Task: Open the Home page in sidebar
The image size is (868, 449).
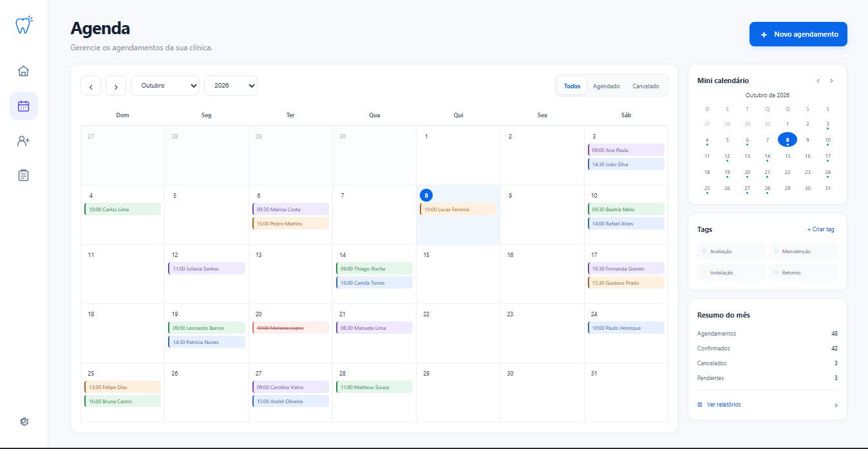Action: click(24, 71)
